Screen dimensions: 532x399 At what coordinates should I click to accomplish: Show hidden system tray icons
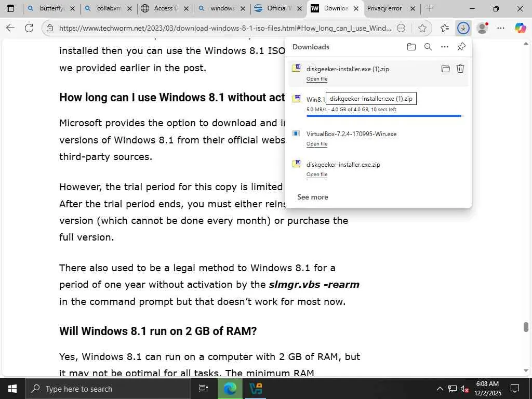pos(440,389)
